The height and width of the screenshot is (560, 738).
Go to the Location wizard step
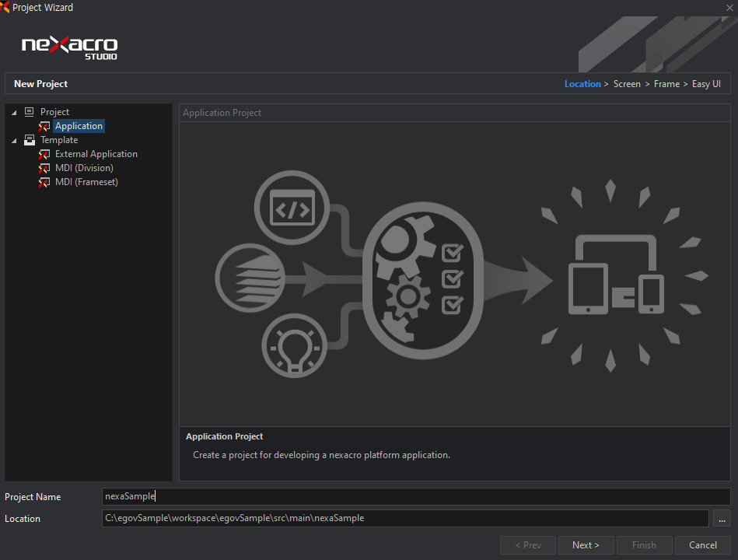582,84
